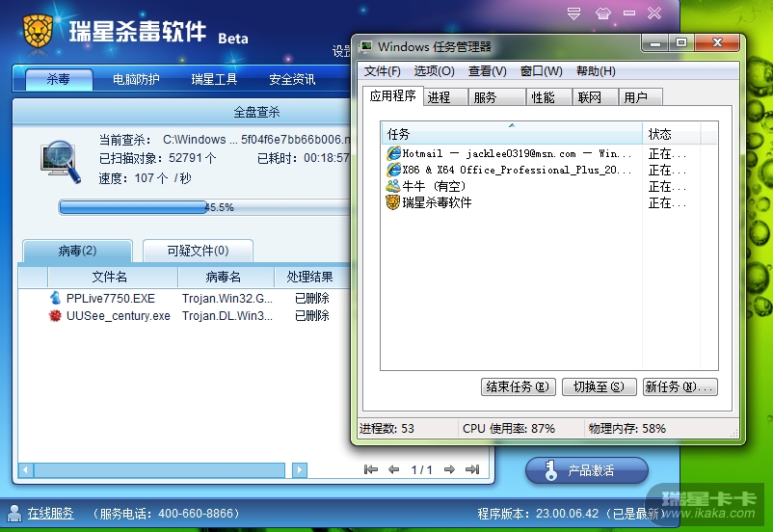
Task: Open the 电脑防护 tab
Action: pos(136,79)
